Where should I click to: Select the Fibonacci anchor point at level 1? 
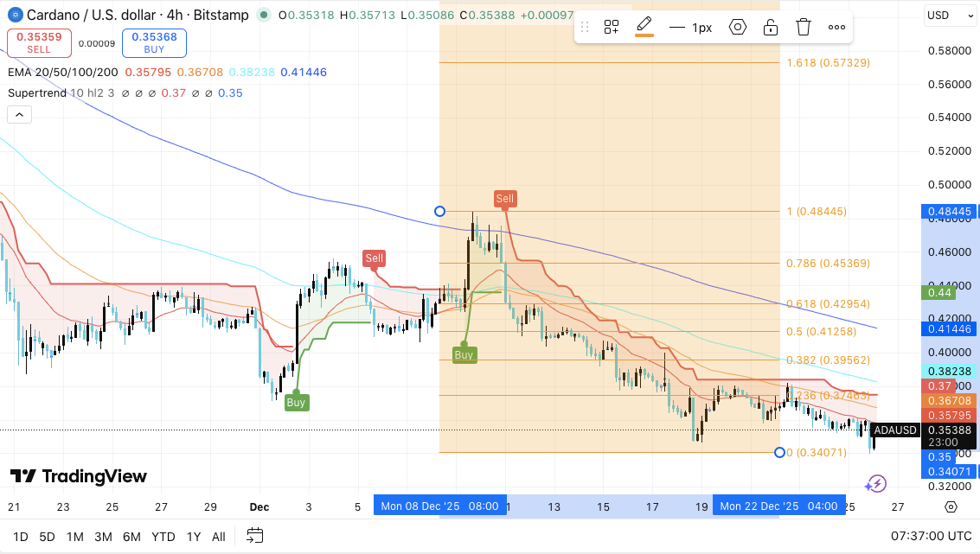439,211
